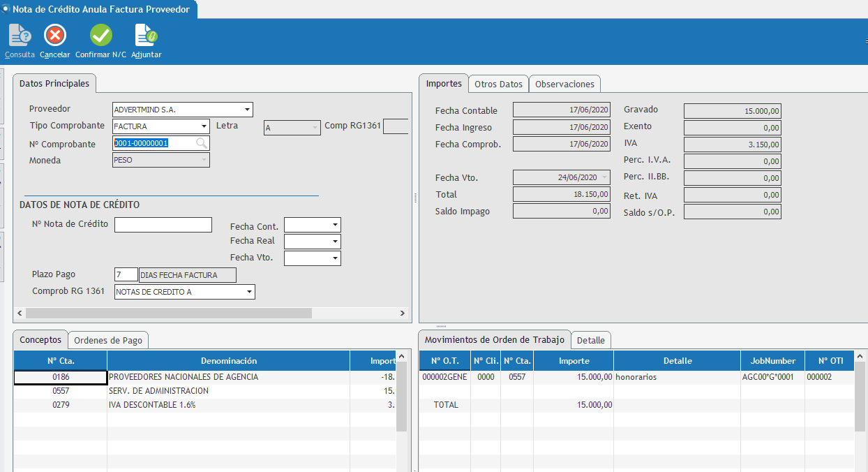The height and width of the screenshot is (472, 868).
Task: Click the Adjuntar attachment icon
Action: pyautogui.click(x=146, y=36)
